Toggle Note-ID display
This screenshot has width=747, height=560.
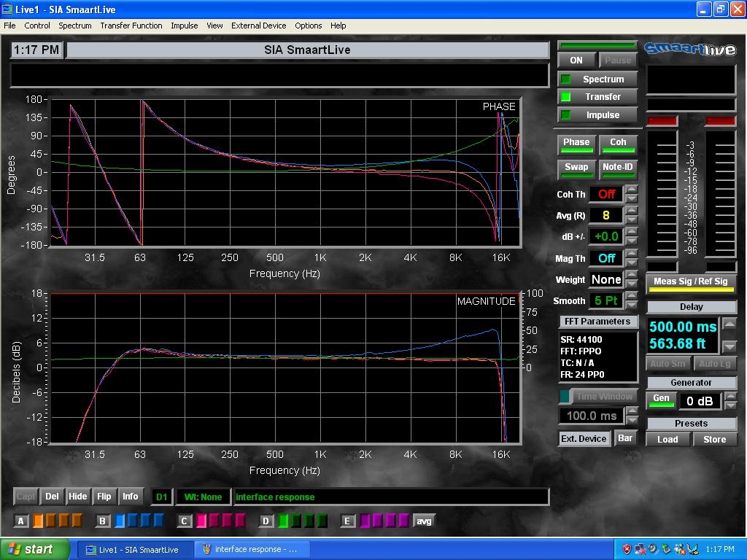[618, 168]
